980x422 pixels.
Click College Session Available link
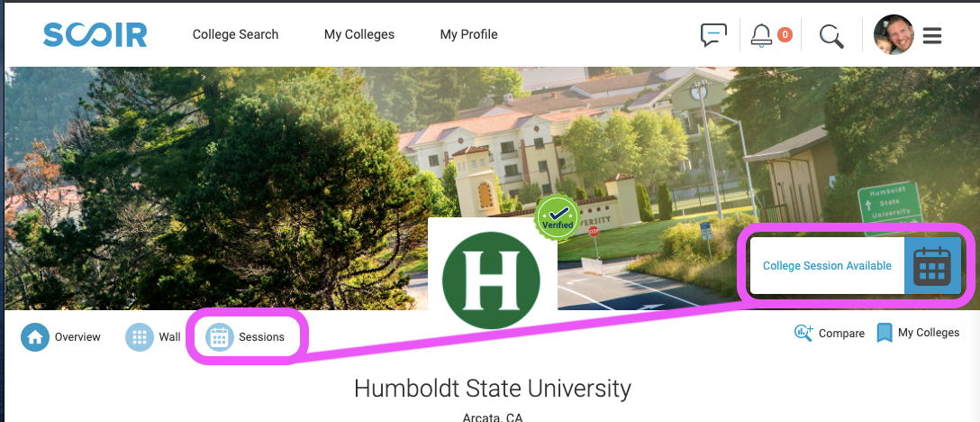coord(827,265)
